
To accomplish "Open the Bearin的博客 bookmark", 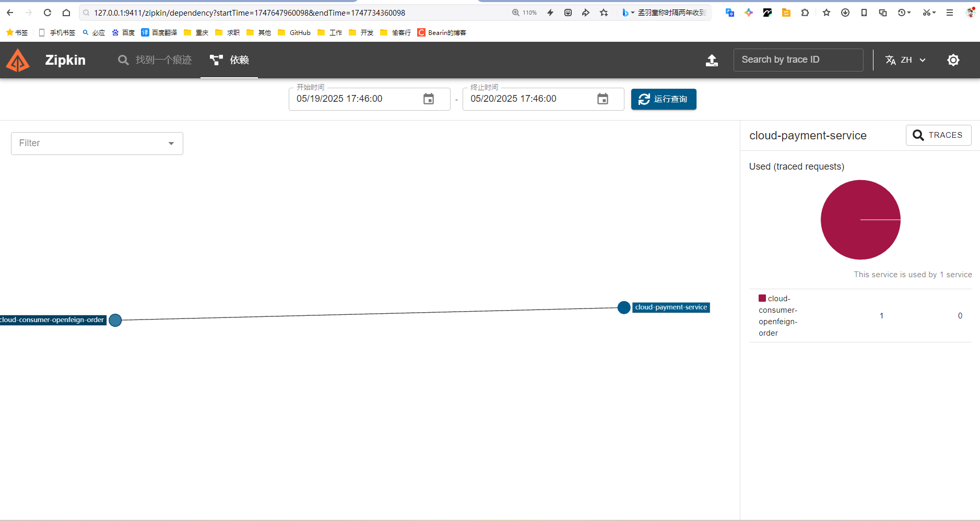I will [x=442, y=32].
